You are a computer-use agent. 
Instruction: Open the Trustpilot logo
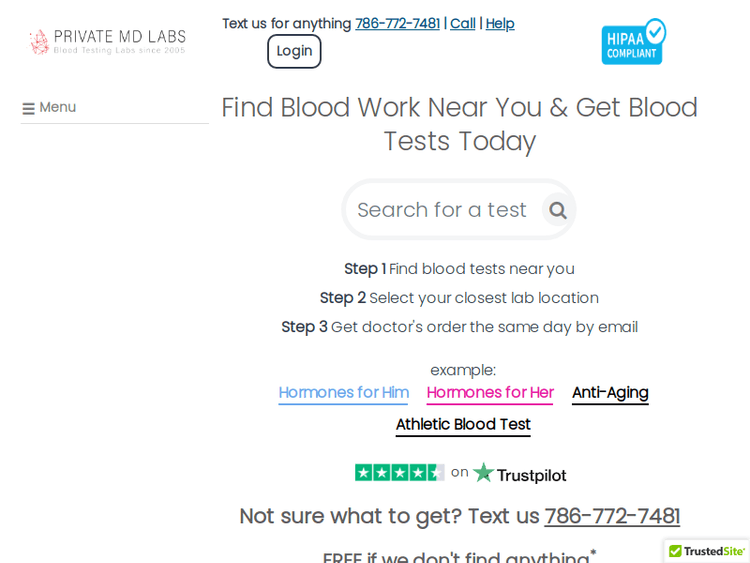click(519, 474)
